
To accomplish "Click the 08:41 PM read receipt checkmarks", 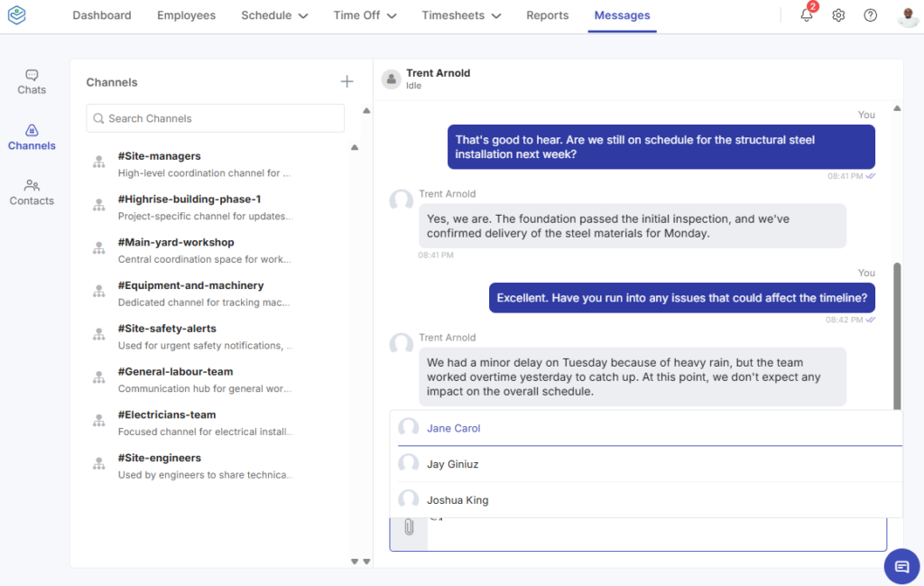I will [x=871, y=176].
